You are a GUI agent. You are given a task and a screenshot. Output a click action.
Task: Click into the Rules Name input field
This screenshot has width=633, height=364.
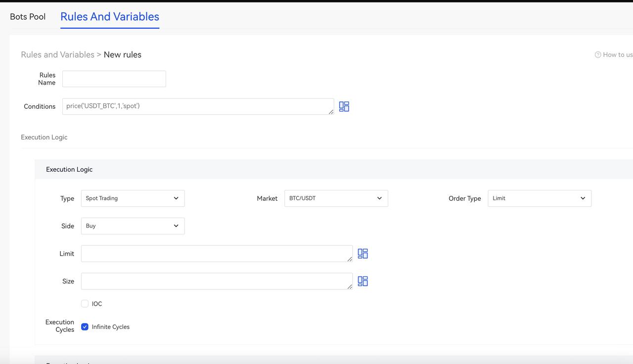(x=114, y=79)
